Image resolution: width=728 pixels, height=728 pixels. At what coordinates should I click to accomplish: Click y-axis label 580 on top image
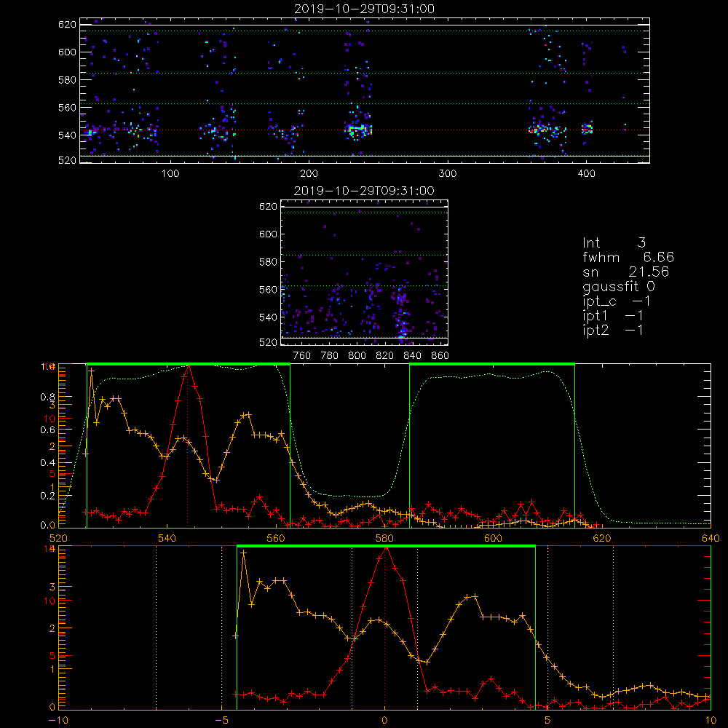click(67, 80)
